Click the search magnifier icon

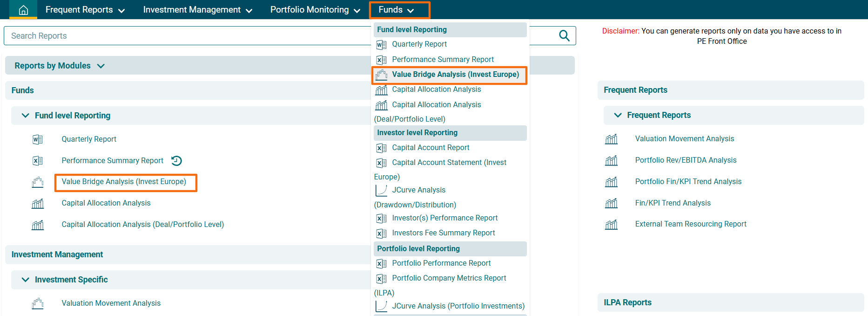[x=564, y=36]
